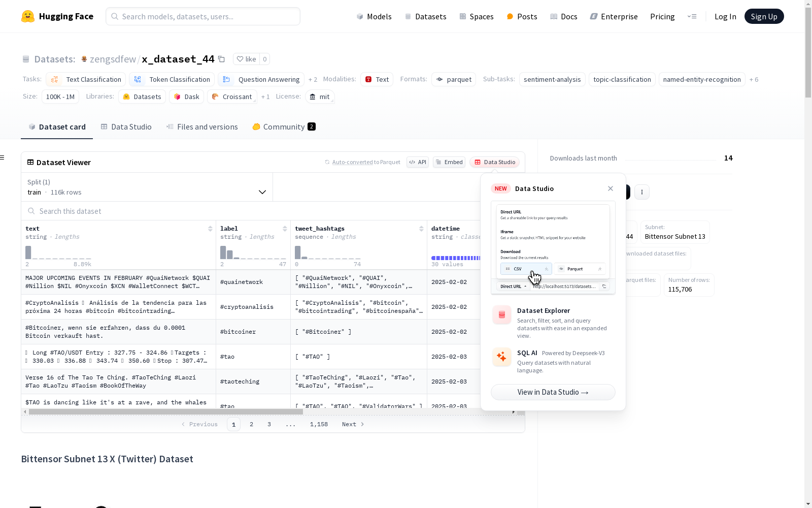Click the Dask library tag
The height and width of the screenshot is (508, 812).
point(186,97)
